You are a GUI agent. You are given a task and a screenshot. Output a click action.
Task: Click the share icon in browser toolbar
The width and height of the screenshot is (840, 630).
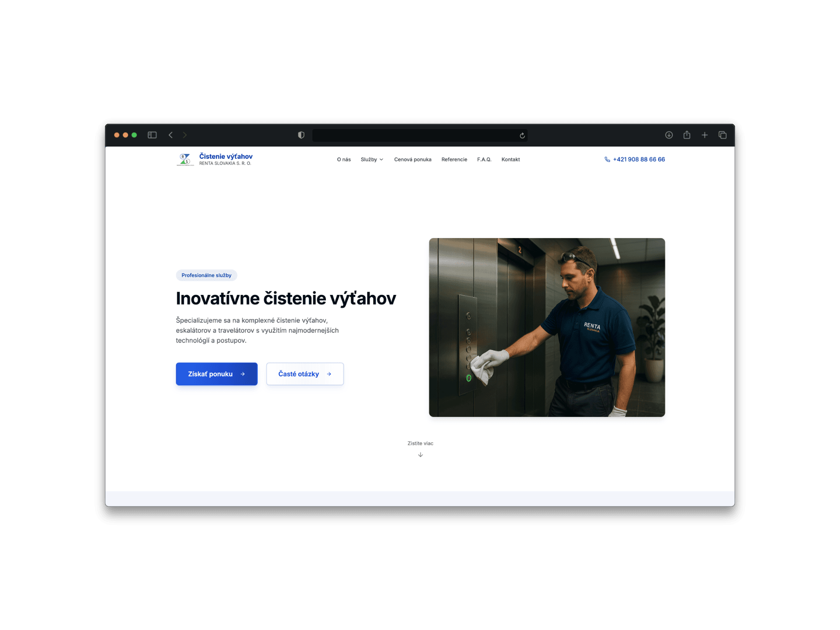pyautogui.click(x=687, y=135)
